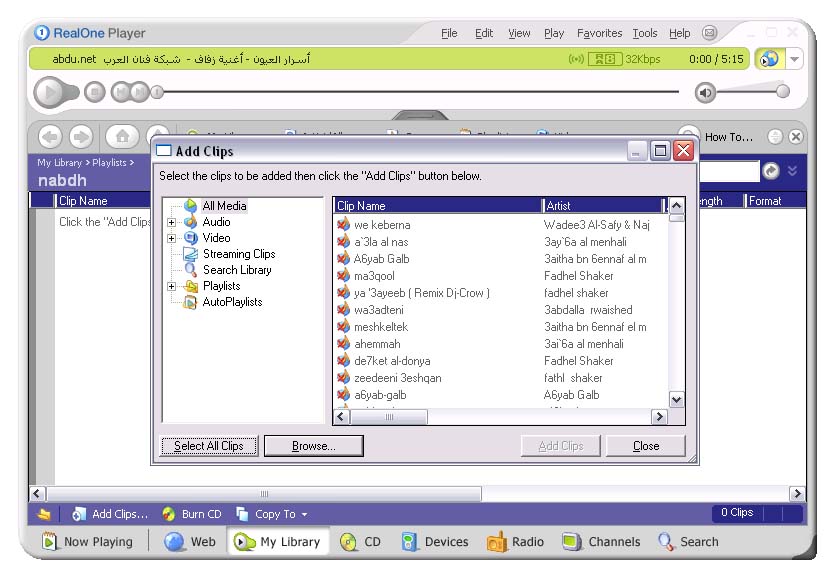This screenshot has width=835, height=581.
Task: Open the View menu
Action: tap(519, 34)
